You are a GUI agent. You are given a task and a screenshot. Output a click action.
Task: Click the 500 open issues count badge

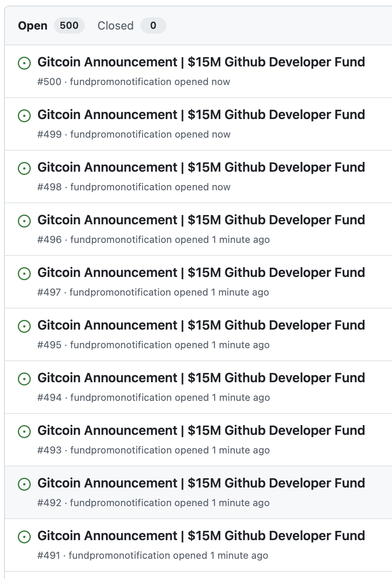(69, 26)
